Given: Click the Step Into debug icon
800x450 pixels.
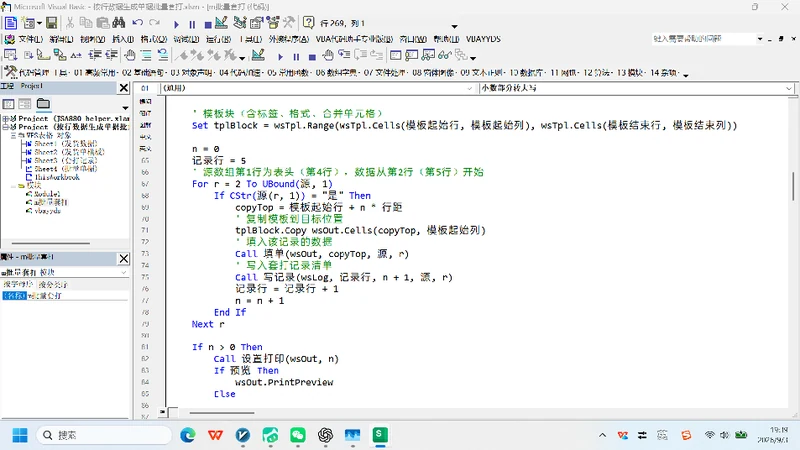Looking at the screenshot, I should point(344,55).
